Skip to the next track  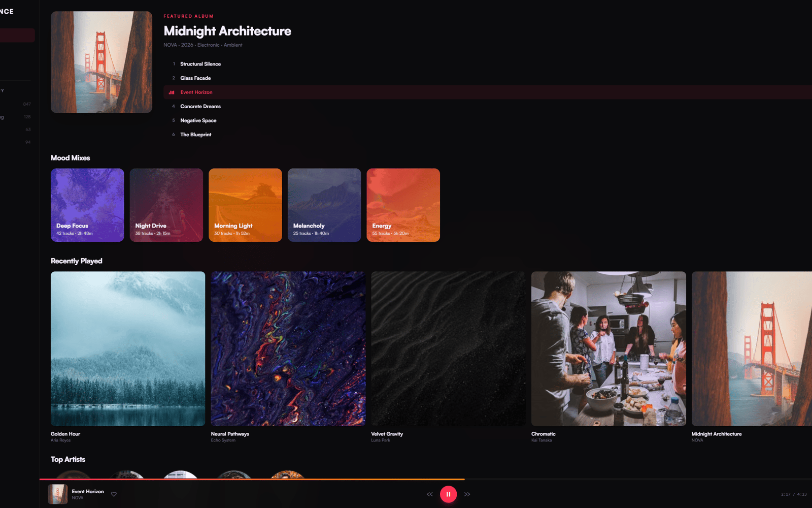click(467, 494)
